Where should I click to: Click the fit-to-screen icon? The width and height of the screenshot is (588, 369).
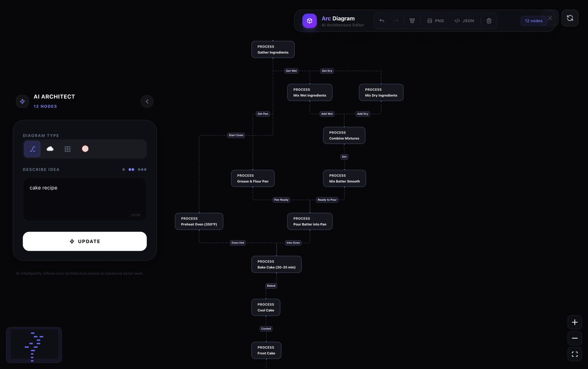574,354
